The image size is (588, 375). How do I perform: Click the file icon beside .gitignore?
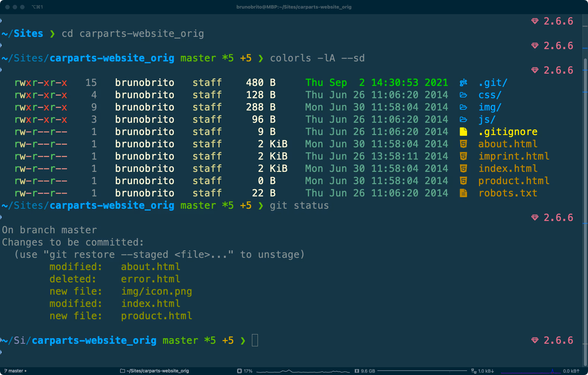coord(463,132)
